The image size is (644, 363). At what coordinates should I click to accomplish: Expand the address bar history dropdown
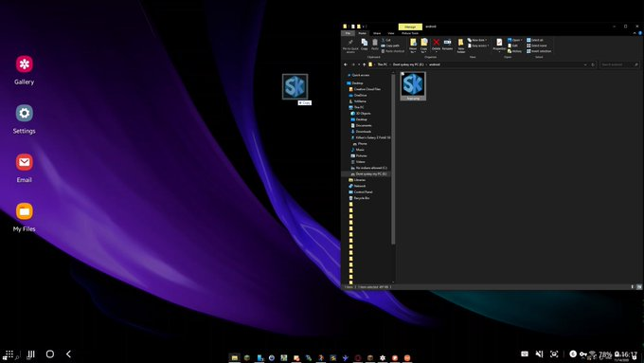coord(585,64)
